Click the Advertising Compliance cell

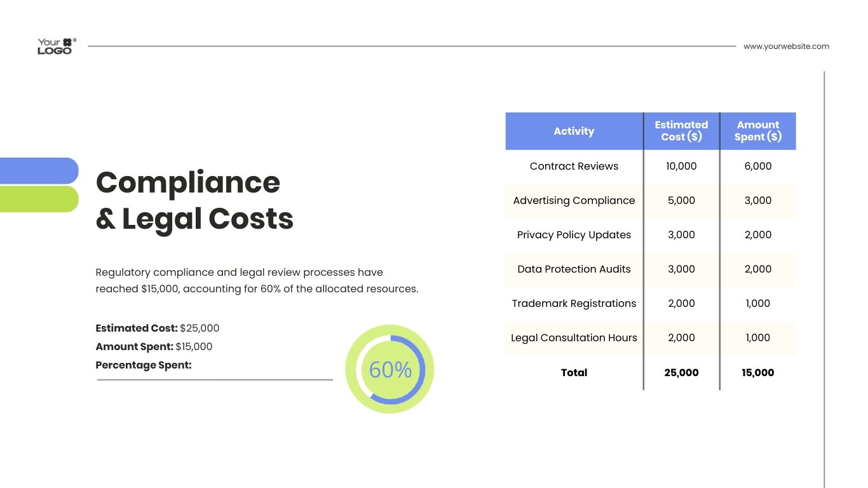click(x=573, y=201)
